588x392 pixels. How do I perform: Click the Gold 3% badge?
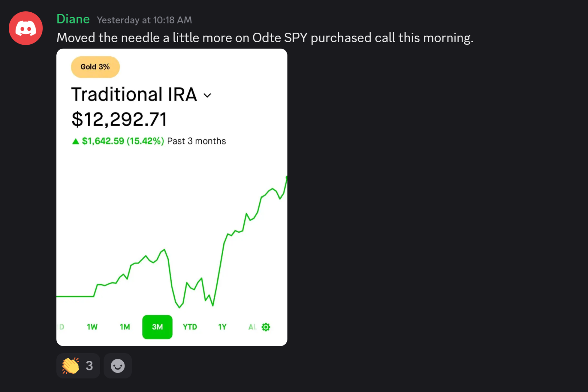tap(95, 67)
